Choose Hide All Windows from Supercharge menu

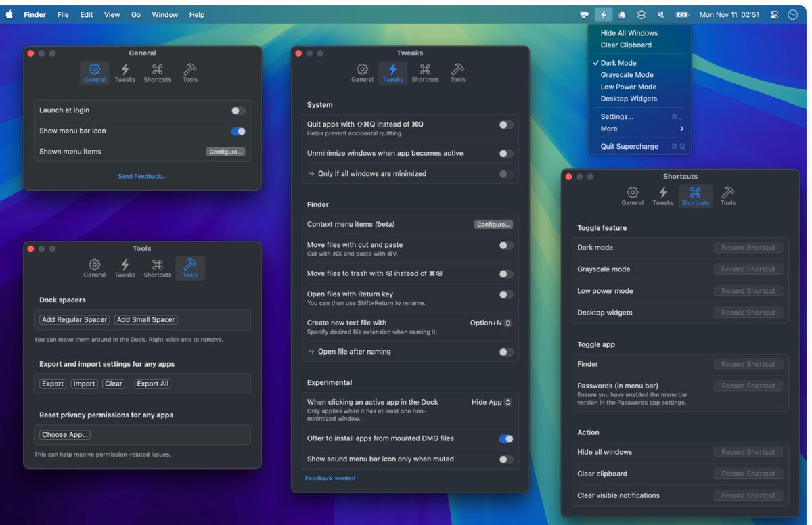coord(639,33)
